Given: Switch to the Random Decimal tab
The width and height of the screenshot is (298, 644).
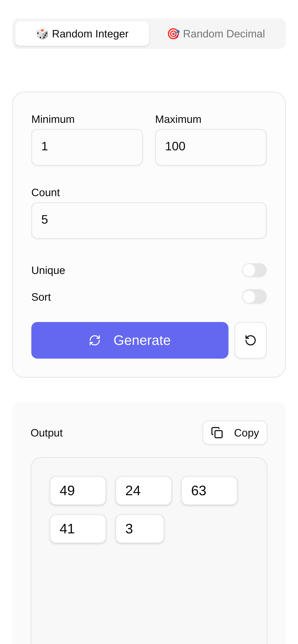Looking at the screenshot, I should 216,34.
